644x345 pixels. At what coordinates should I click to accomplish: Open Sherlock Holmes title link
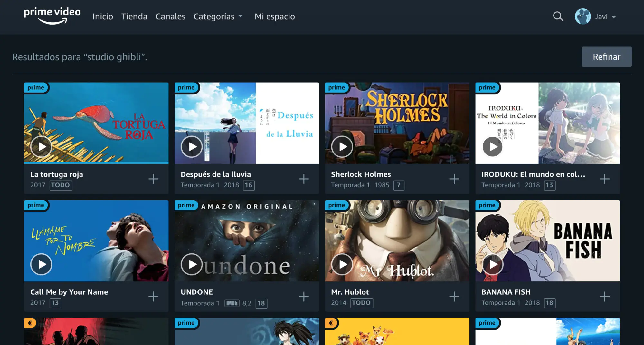click(x=361, y=174)
